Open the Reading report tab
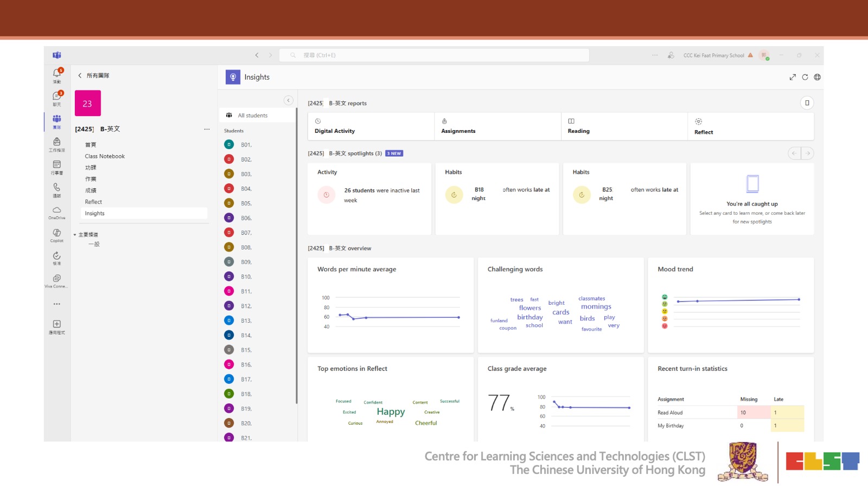 point(624,126)
